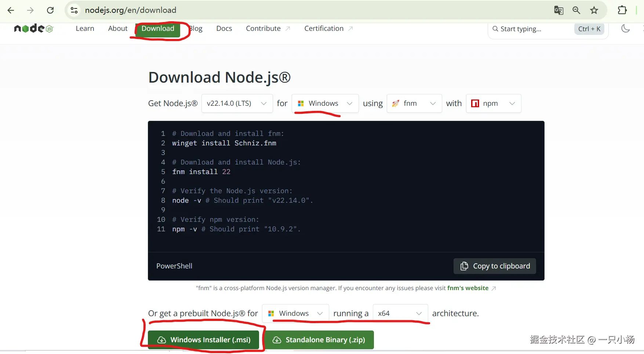644x354 pixels.
Task: Click the 'winget install Schniz.fnm' code line
Action: pyautogui.click(x=224, y=143)
